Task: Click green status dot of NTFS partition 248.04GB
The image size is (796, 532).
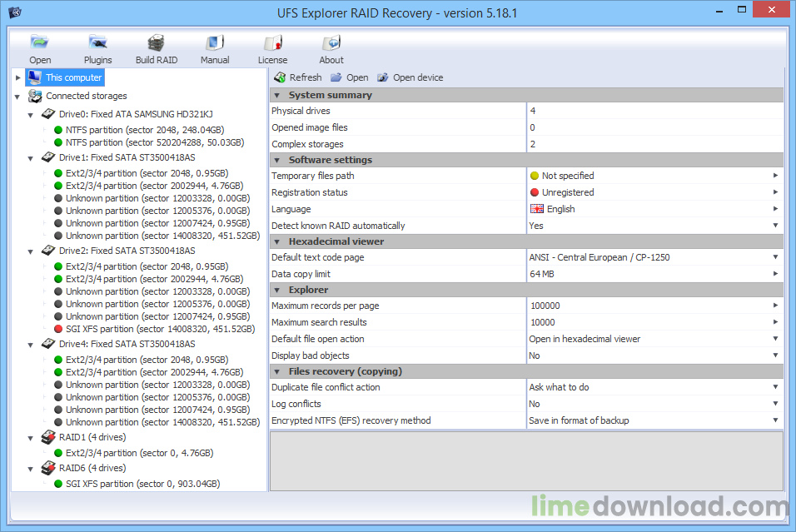Action: pyautogui.click(x=58, y=130)
